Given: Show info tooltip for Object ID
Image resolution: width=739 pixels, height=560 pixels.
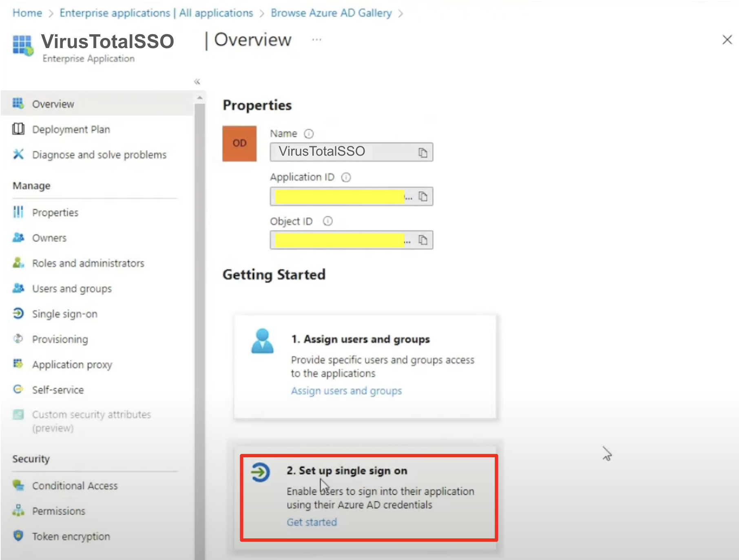Looking at the screenshot, I should tap(327, 221).
